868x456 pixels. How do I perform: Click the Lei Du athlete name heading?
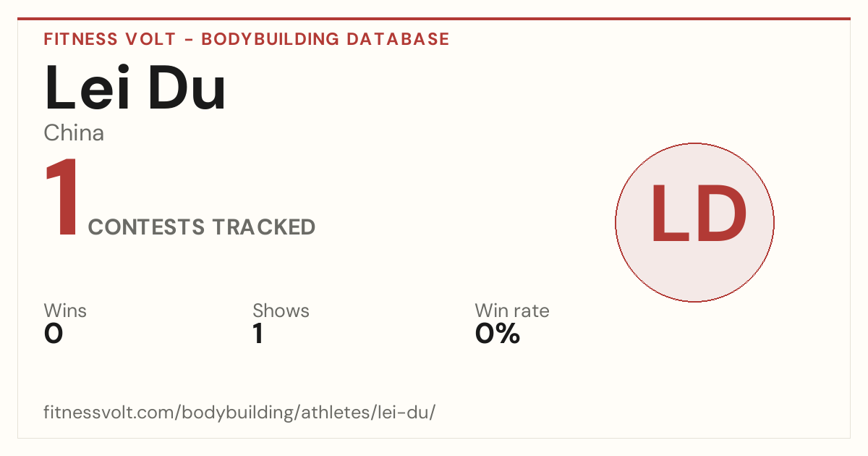click(x=135, y=88)
